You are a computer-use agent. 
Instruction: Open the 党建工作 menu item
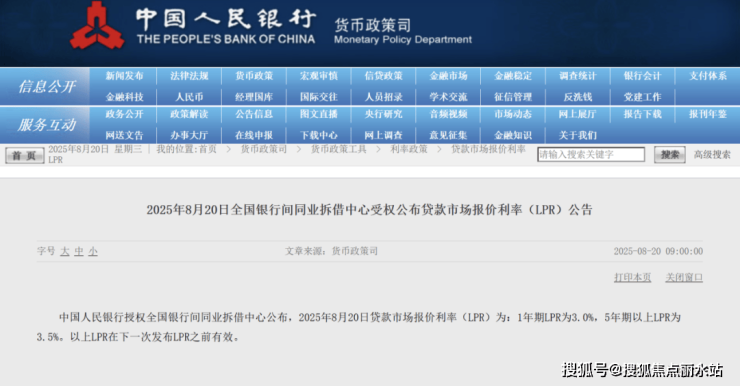642,97
